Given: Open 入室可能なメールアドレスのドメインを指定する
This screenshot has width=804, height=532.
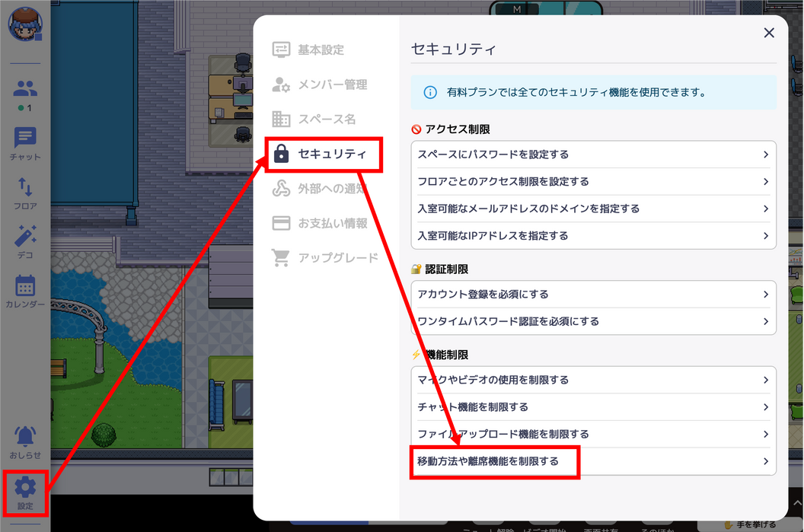Looking at the screenshot, I should [593, 209].
